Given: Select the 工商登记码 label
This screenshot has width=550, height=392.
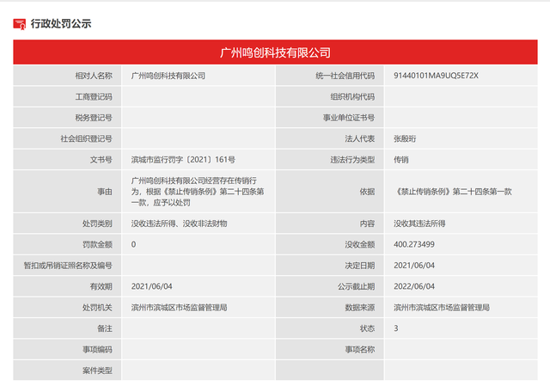Looking at the screenshot, I should click(x=94, y=97).
